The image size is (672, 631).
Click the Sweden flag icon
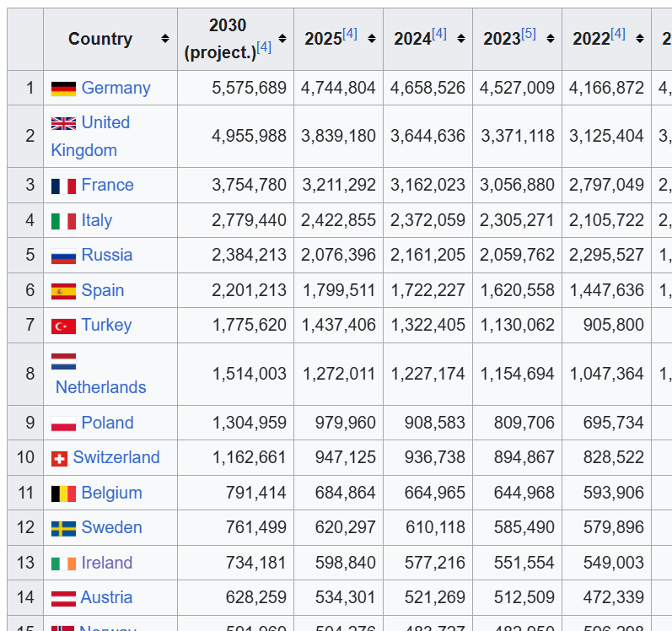click(x=63, y=529)
